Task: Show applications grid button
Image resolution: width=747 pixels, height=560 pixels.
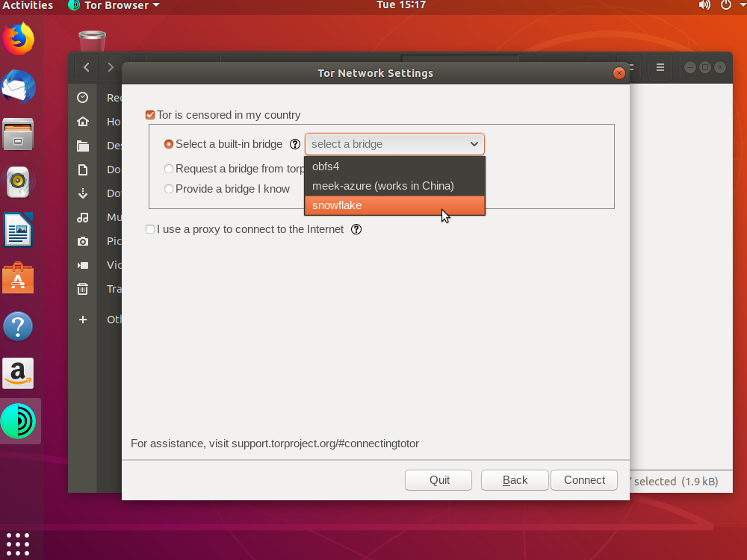Action: tap(18, 544)
